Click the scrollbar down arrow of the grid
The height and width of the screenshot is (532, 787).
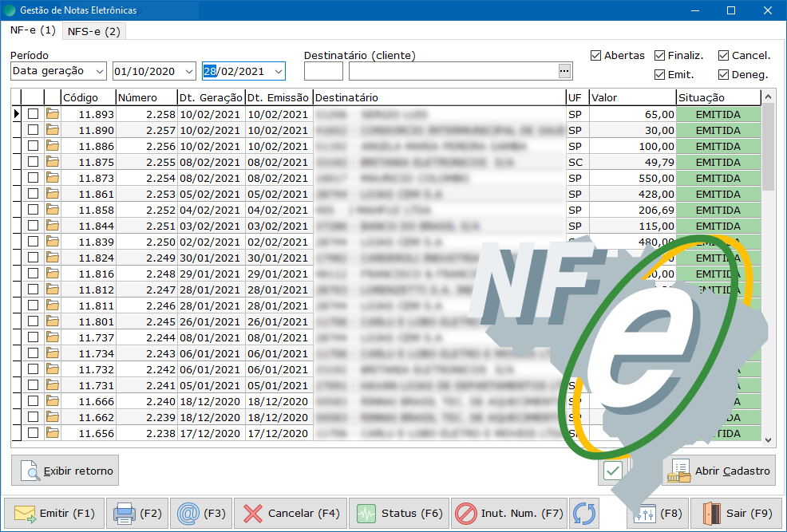[x=768, y=440]
